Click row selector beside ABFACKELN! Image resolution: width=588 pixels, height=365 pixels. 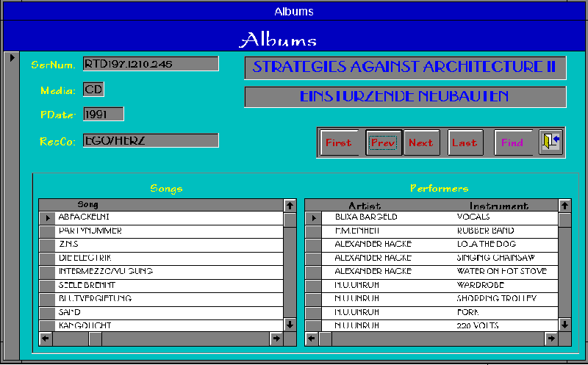click(x=47, y=218)
